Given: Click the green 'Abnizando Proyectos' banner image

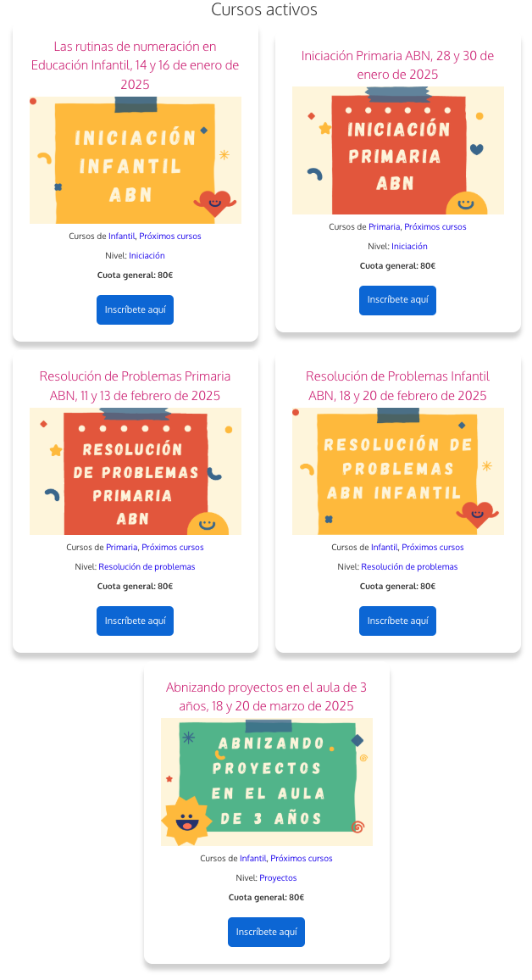Looking at the screenshot, I should [x=266, y=782].
